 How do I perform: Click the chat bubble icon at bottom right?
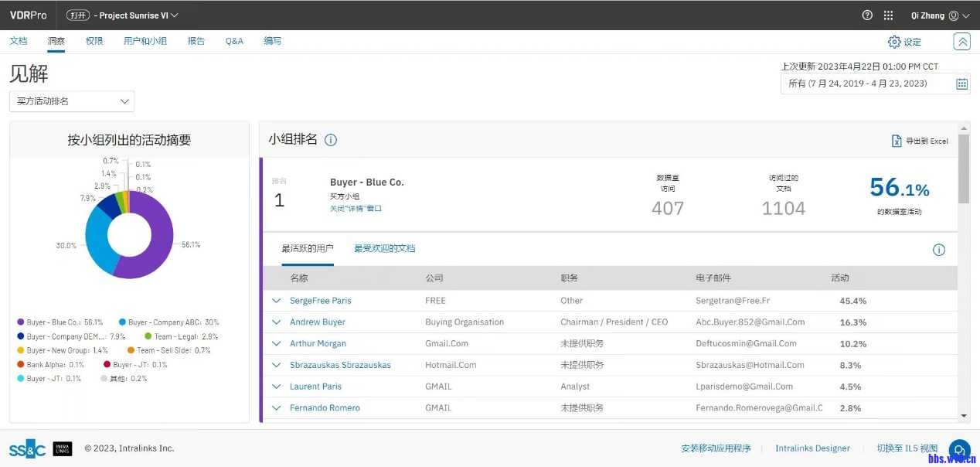coord(959,449)
